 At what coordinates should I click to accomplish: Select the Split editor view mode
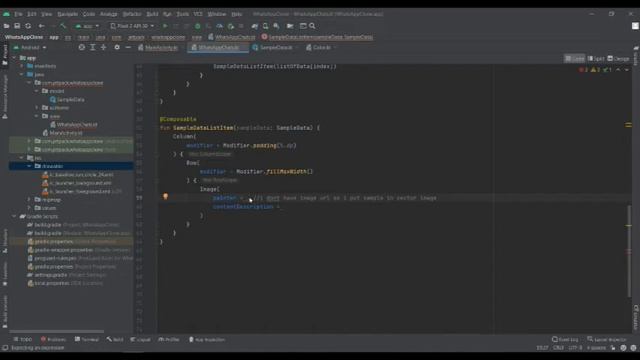pyautogui.click(x=596, y=58)
